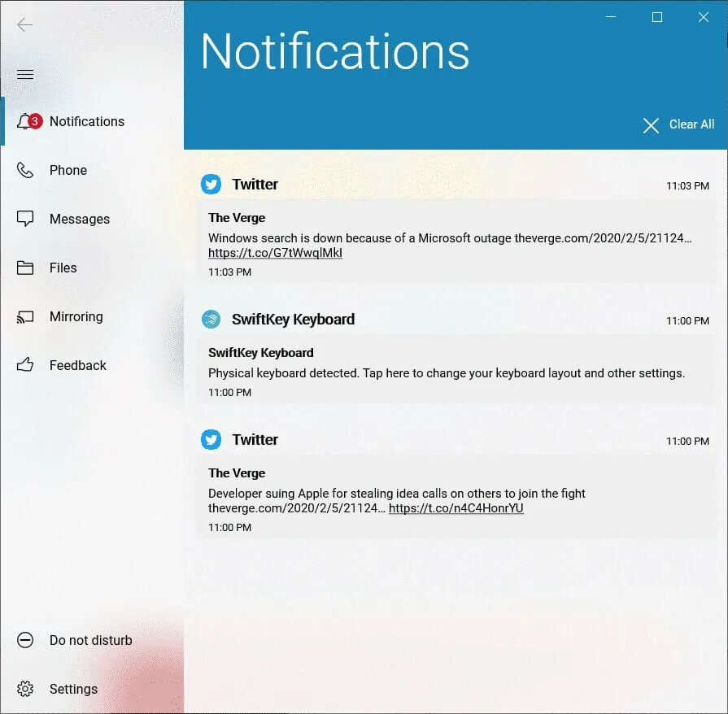Open the Messages section
The image size is (728, 714).
click(92, 219)
